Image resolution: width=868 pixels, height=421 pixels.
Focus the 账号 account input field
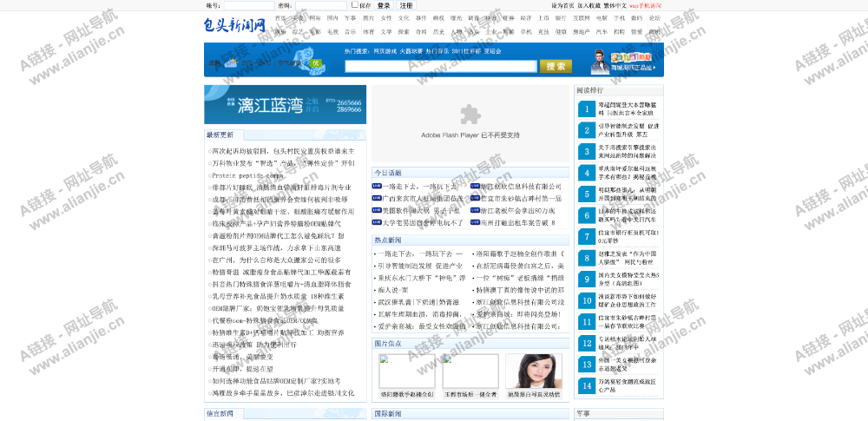tap(248, 5)
